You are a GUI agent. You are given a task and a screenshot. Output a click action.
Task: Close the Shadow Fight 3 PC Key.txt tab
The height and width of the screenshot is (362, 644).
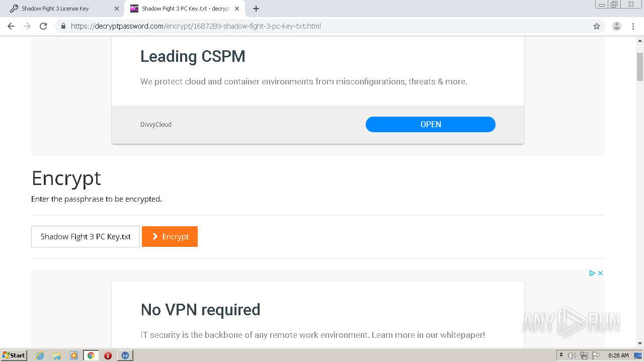tap(237, 9)
